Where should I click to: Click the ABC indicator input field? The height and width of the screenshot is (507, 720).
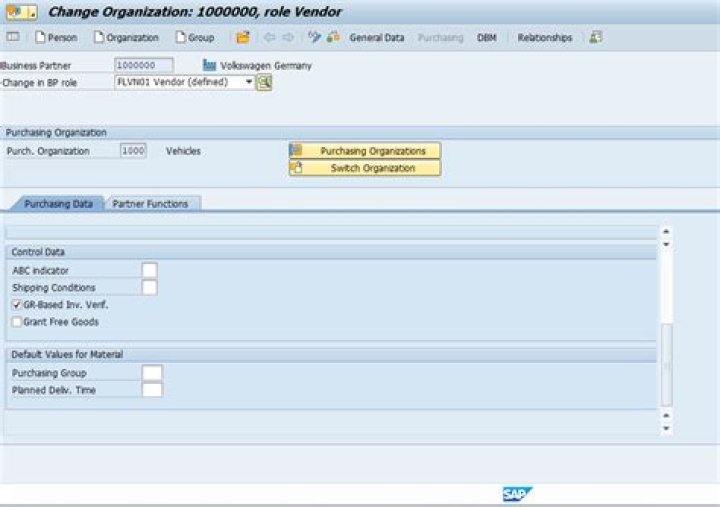[x=149, y=271]
